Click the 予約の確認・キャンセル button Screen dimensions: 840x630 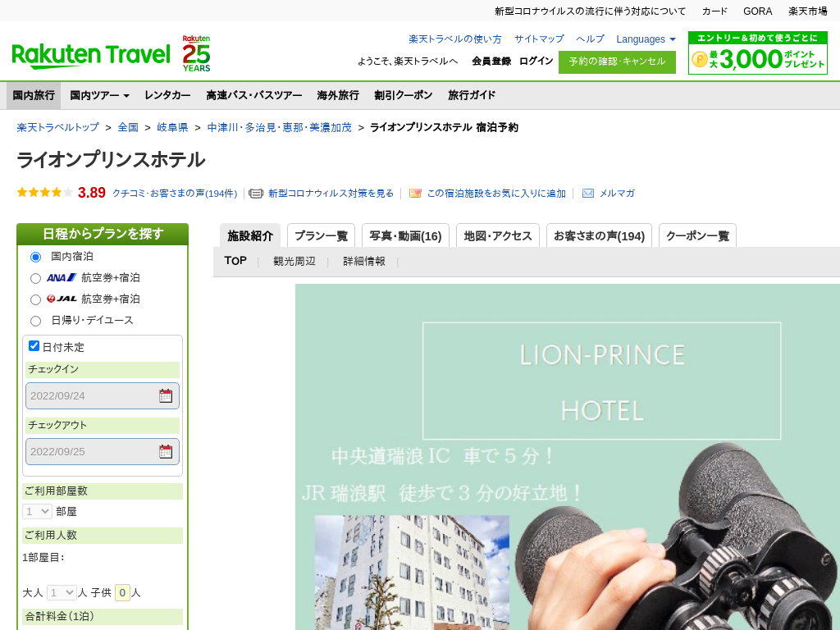tap(617, 62)
